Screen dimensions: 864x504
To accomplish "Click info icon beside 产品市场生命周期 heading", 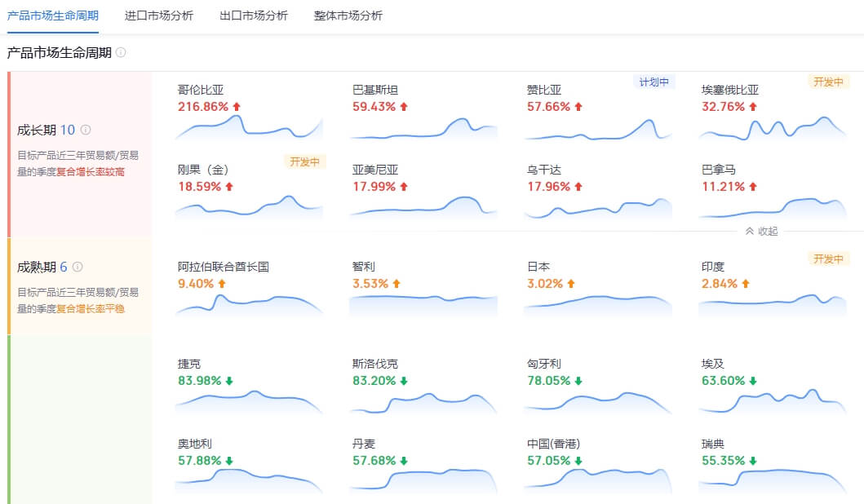I will [x=121, y=52].
